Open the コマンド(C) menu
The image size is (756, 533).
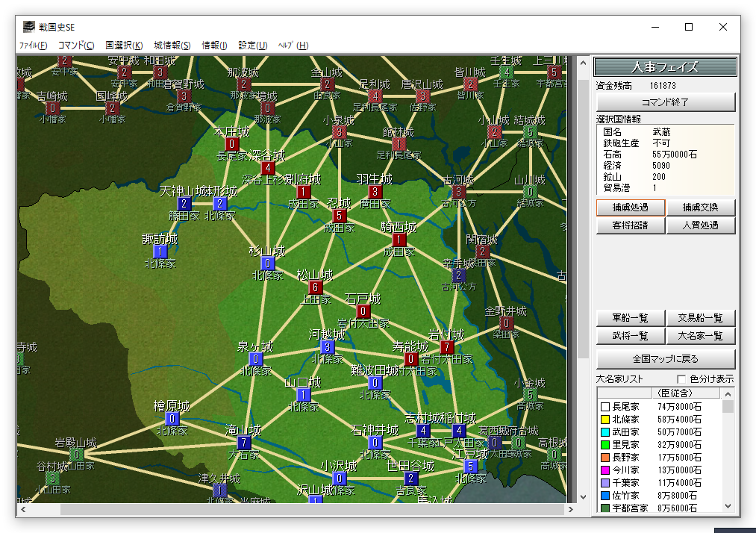point(76,46)
